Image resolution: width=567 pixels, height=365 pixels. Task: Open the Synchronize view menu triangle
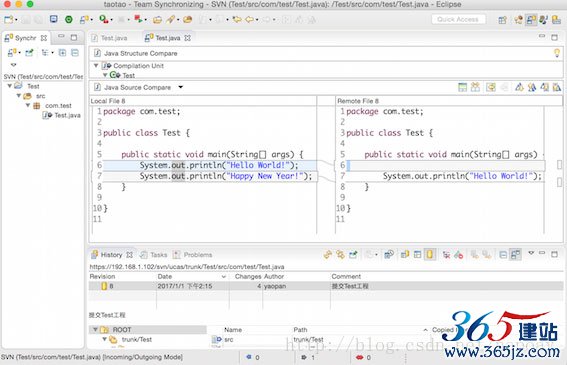[x=13, y=65]
